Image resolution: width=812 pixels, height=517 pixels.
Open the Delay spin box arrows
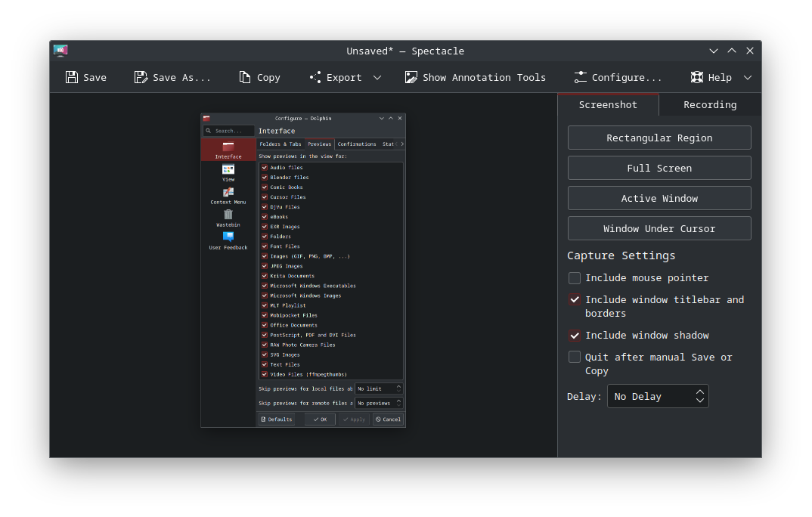point(699,396)
